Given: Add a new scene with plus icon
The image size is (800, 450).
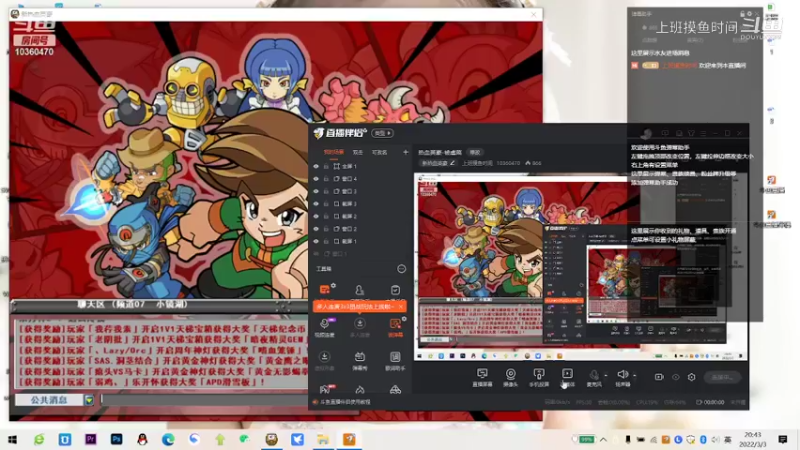Looking at the screenshot, I should click(x=406, y=152).
